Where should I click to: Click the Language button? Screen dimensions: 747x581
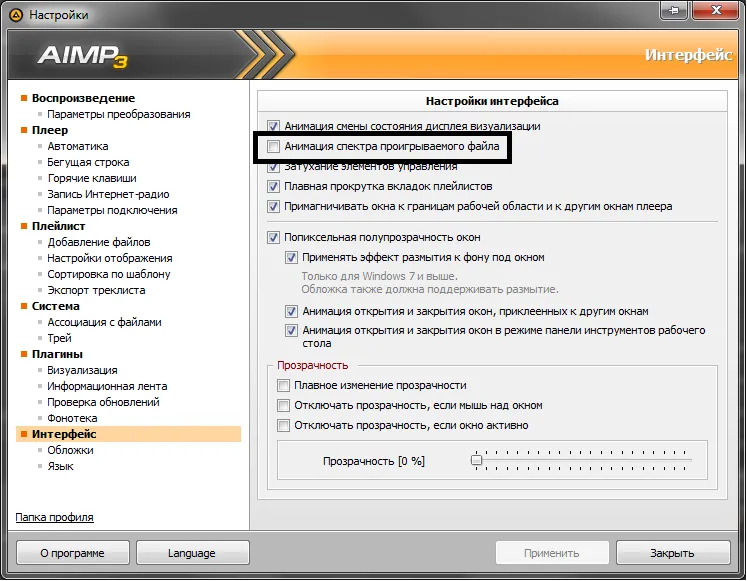pos(192,553)
